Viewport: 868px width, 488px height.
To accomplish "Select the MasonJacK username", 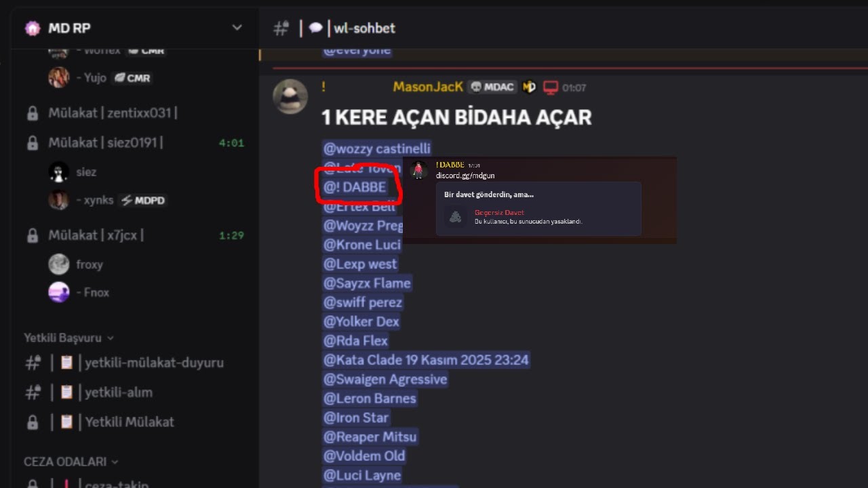I will pyautogui.click(x=428, y=87).
